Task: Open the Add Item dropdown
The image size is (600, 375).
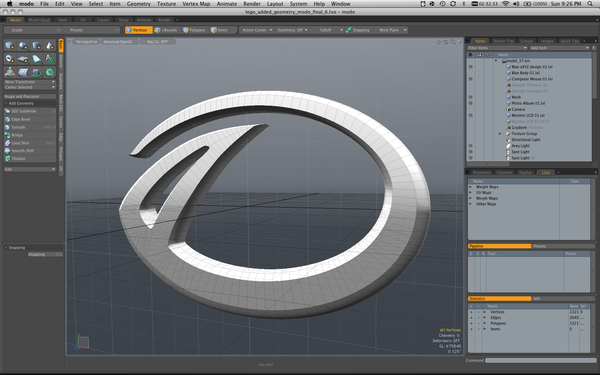Action: 559,48
